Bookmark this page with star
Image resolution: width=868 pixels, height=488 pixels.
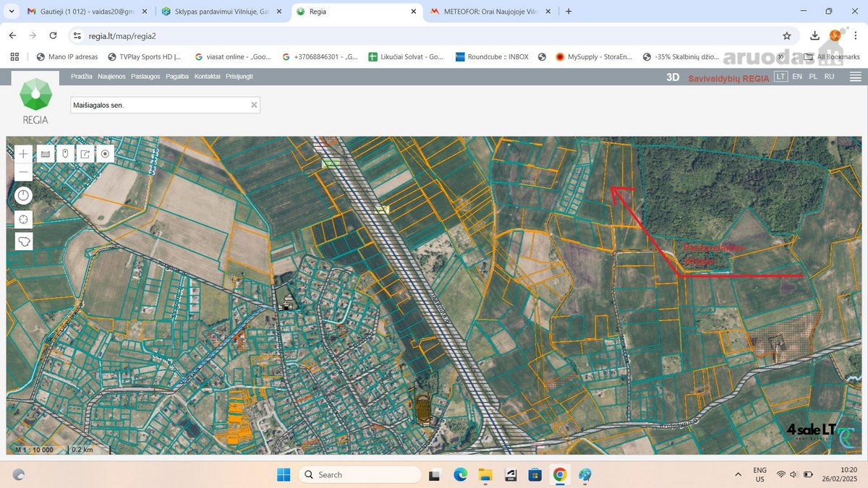tap(786, 35)
